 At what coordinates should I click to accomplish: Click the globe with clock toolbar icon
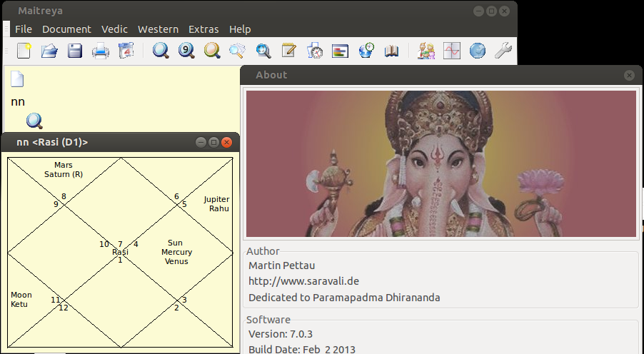tap(366, 51)
